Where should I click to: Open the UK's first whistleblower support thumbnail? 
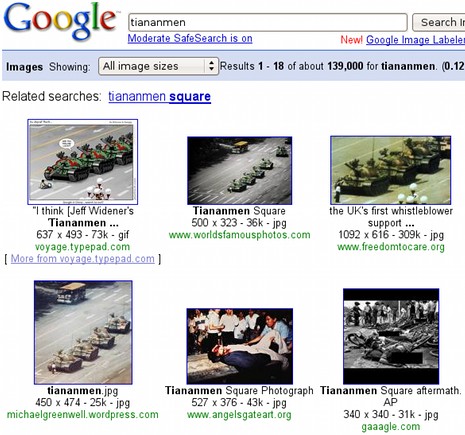coord(390,170)
